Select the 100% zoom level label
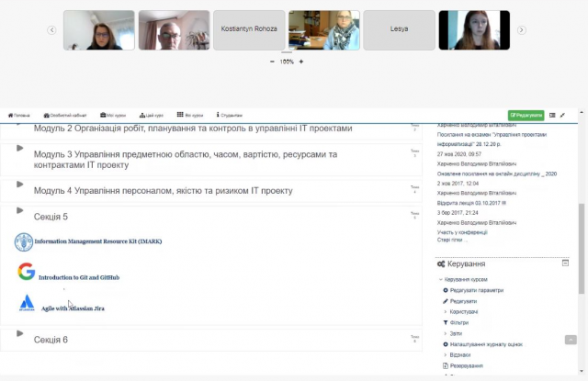The height and width of the screenshot is (381, 588). [x=287, y=62]
